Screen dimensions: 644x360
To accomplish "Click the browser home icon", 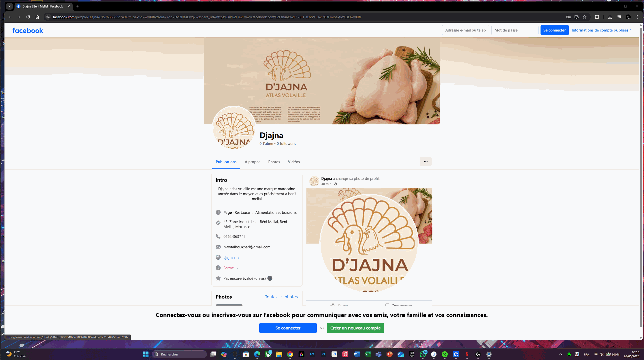I will coord(37,17).
